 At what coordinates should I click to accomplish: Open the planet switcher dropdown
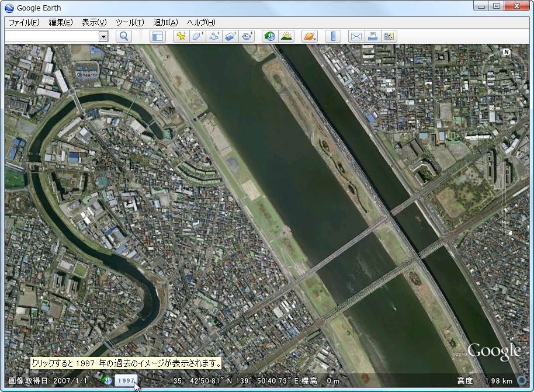(x=309, y=36)
